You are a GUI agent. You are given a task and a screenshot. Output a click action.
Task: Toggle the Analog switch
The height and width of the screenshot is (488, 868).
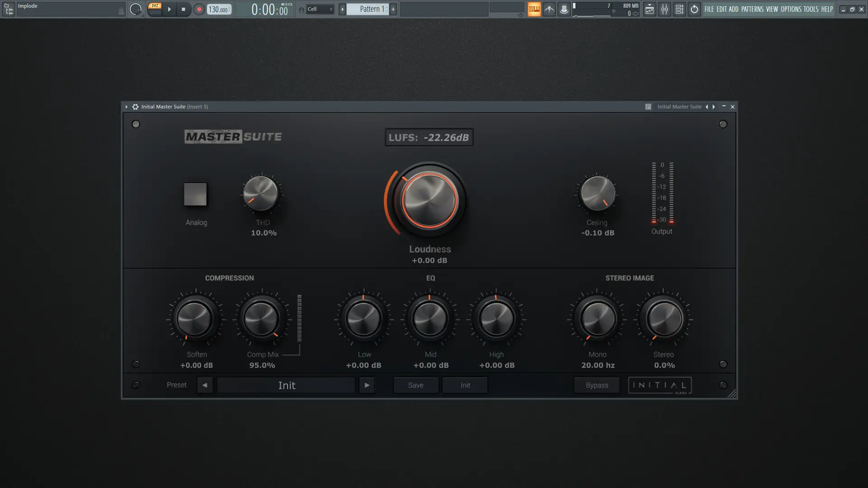pyautogui.click(x=195, y=194)
